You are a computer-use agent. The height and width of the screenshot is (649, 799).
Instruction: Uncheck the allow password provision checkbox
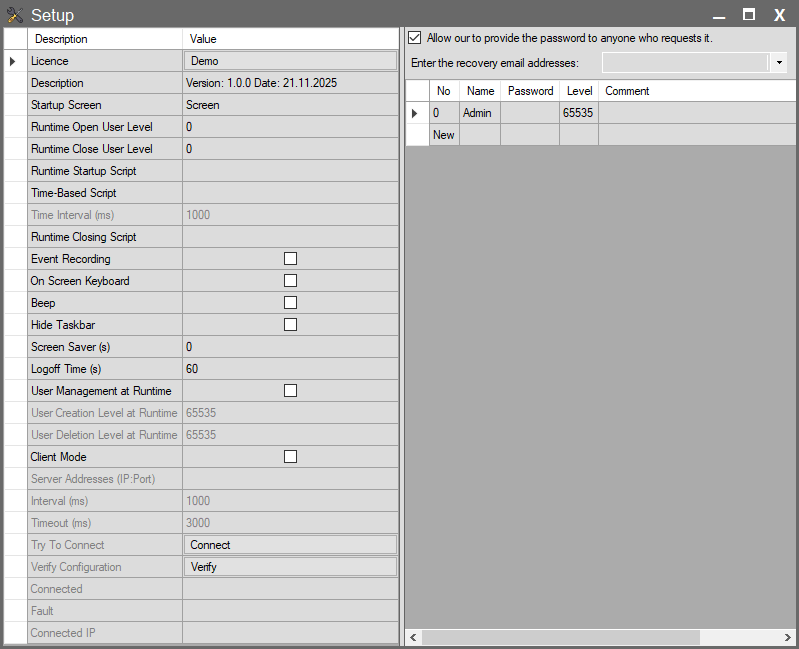(x=415, y=38)
